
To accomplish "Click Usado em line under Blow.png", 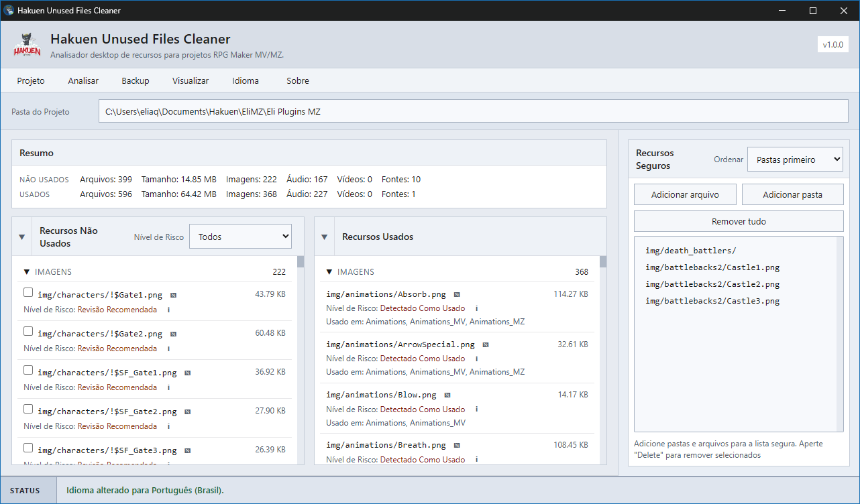I will pyautogui.click(x=396, y=423).
